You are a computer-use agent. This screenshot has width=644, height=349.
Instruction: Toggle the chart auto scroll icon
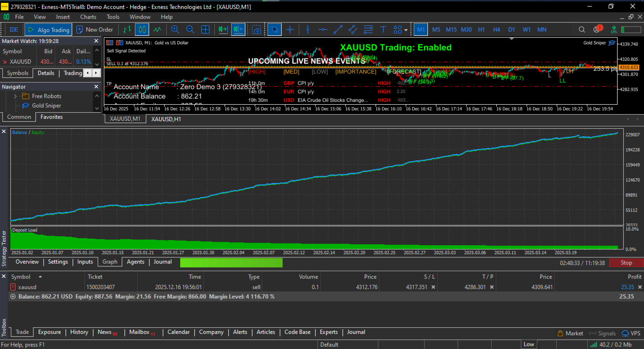tap(223, 30)
